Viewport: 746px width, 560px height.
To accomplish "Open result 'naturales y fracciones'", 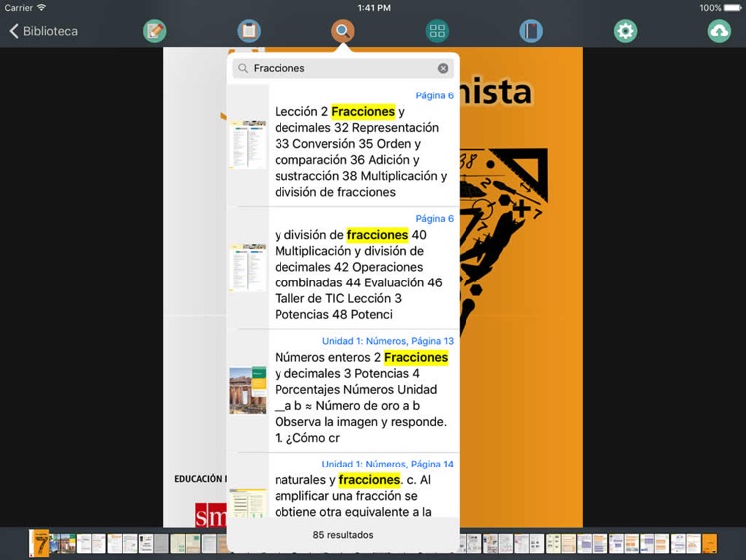I will (342, 485).
